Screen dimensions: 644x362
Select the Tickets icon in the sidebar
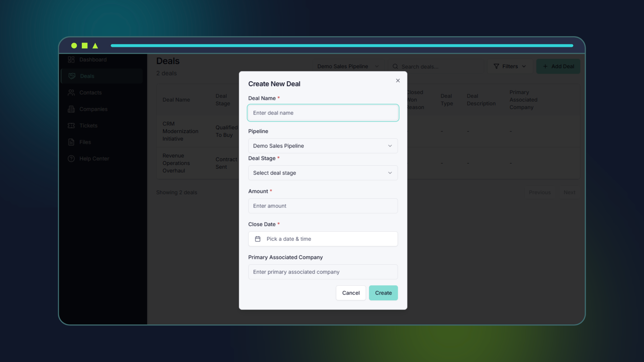(x=71, y=125)
